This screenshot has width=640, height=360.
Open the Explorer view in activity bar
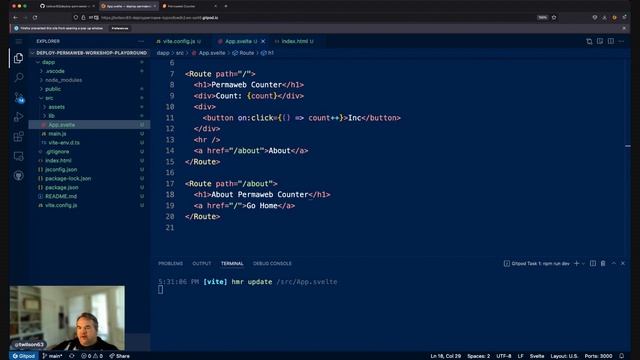18,58
